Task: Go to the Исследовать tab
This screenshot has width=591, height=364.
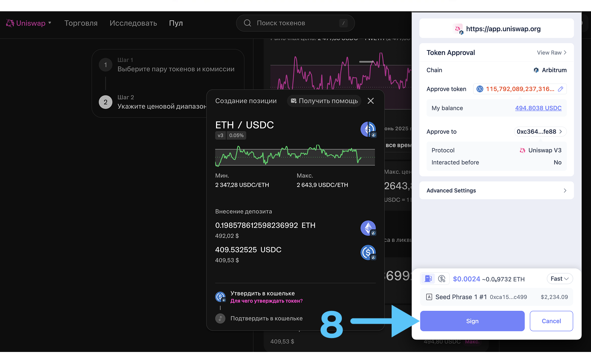Action: pyautogui.click(x=133, y=23)
